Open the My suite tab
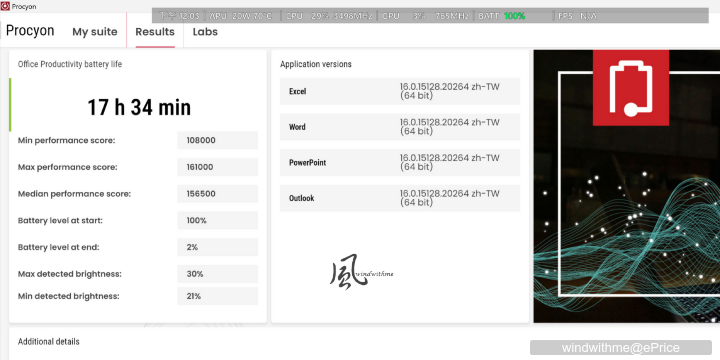 [x=95, y=32]
